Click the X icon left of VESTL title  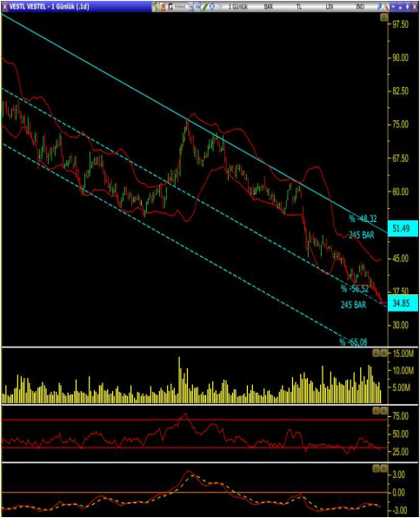[x=4, y=7]
